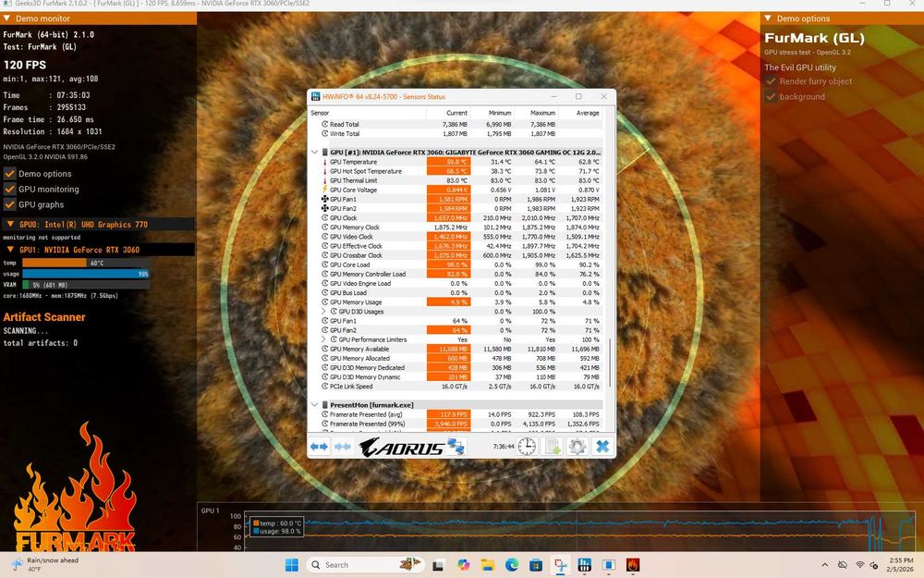Open File Explorer from the taskbar
924x578 pixels.
(487, 565)
